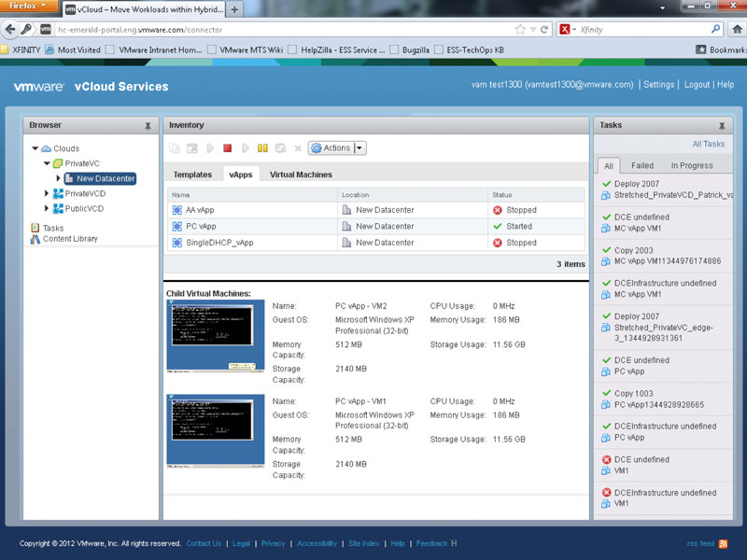Collapse the Clouds tree node
This screenshot has width=747, height=560.
click(35, 148)
